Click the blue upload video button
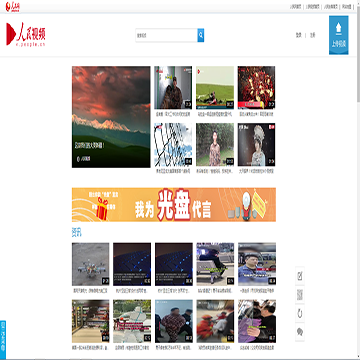This screenshot has height=360, width=360. [x=339, y=35]
